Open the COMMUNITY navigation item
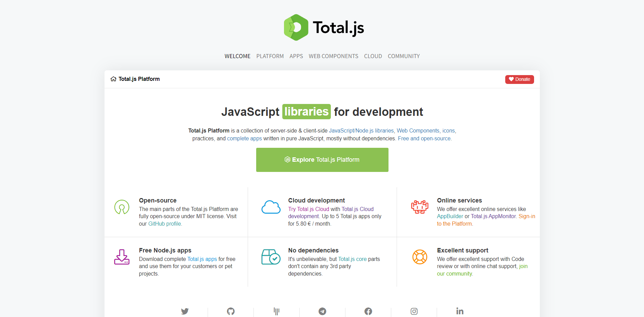 pos(403,56)
